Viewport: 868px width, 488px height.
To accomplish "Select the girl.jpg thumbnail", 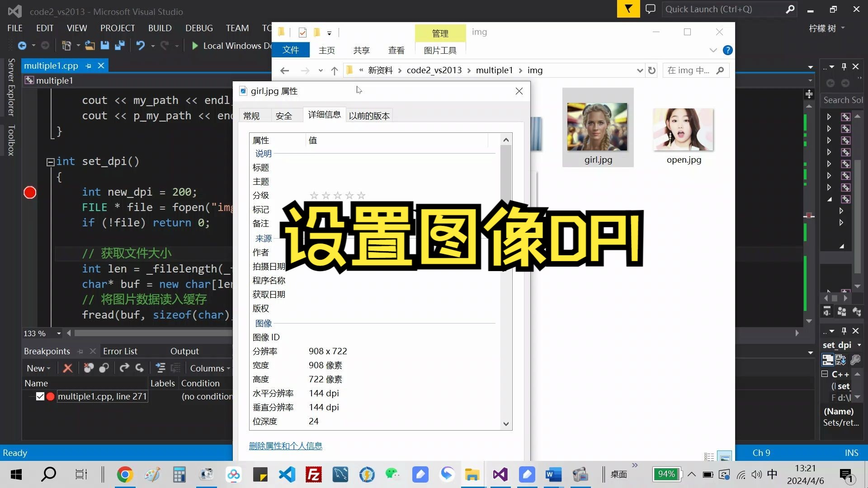I will [597, 127].
